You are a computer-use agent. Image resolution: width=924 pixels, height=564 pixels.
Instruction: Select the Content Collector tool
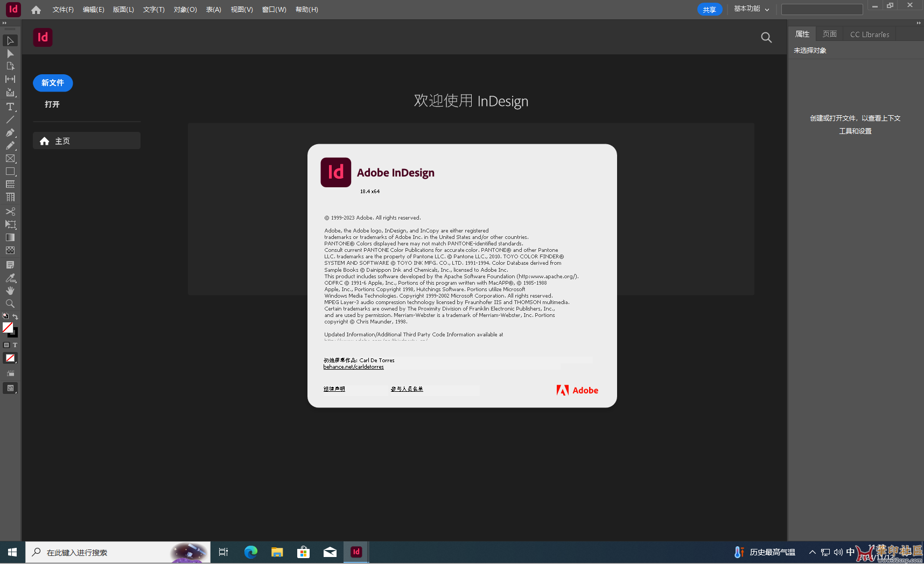(10, 93)
